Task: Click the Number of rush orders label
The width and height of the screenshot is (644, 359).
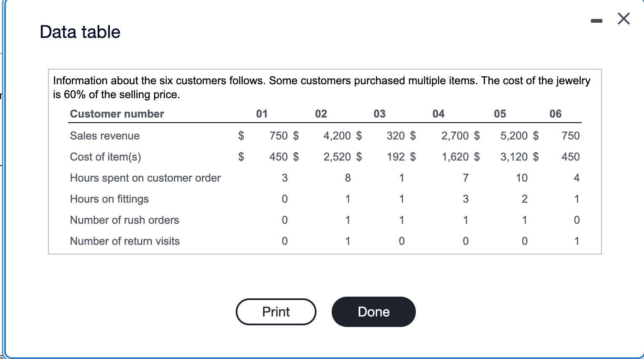Action: [x=124, y=220]
